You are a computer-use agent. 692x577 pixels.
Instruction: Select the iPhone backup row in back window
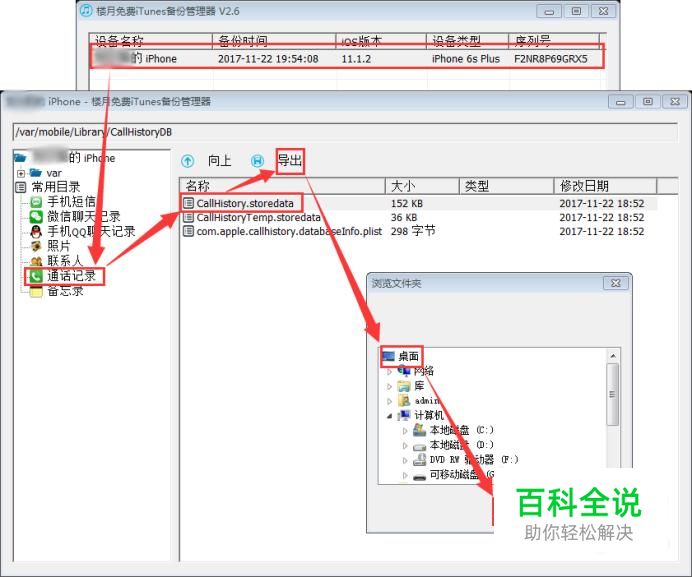tap(347, 59)
